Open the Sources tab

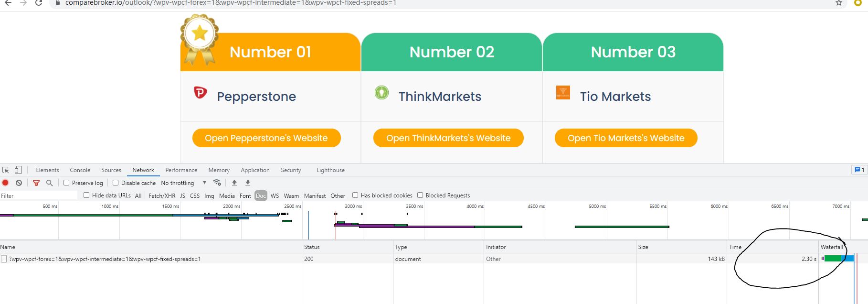(111, 170)
